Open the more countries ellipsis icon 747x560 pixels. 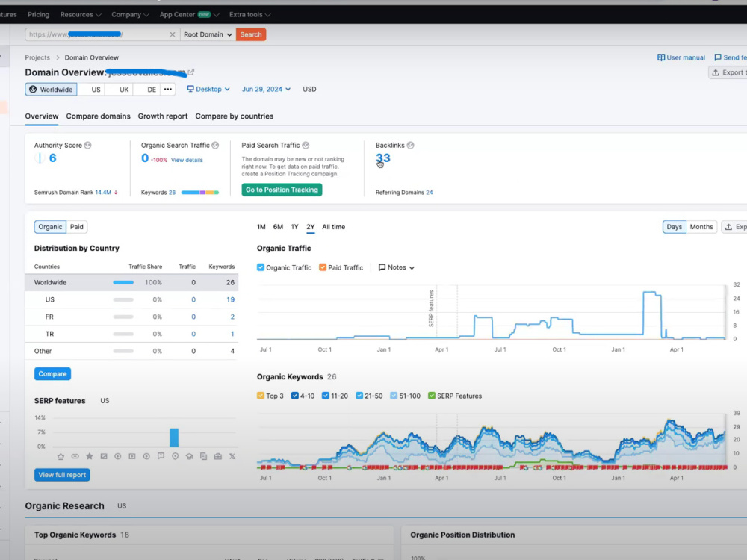(x=167, y=89)
